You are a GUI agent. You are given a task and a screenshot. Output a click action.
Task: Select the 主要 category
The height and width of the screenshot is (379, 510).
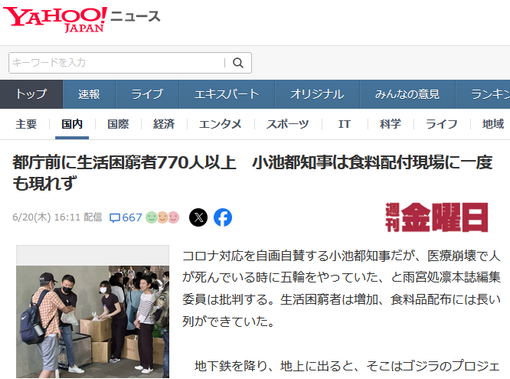point(26,124)
